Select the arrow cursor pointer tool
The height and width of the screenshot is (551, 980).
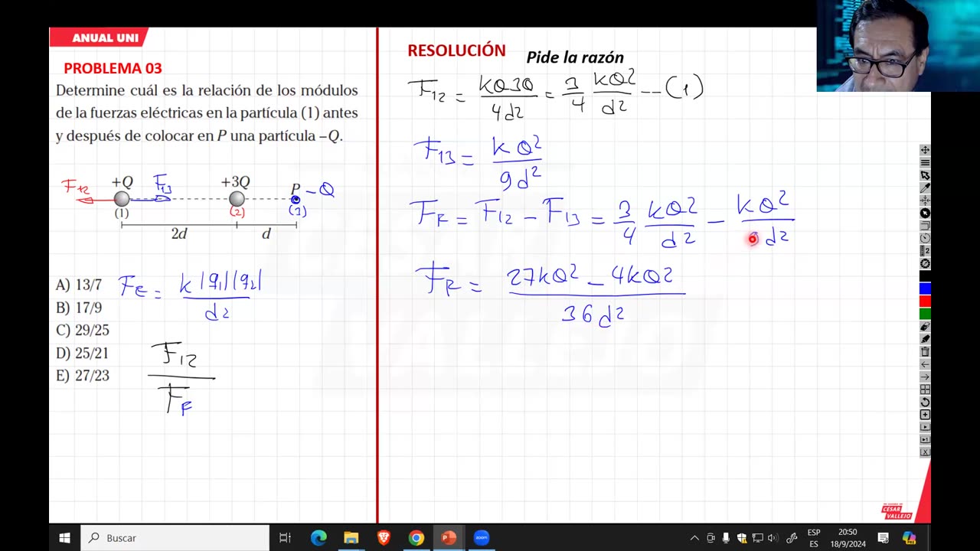click(925, 175)
